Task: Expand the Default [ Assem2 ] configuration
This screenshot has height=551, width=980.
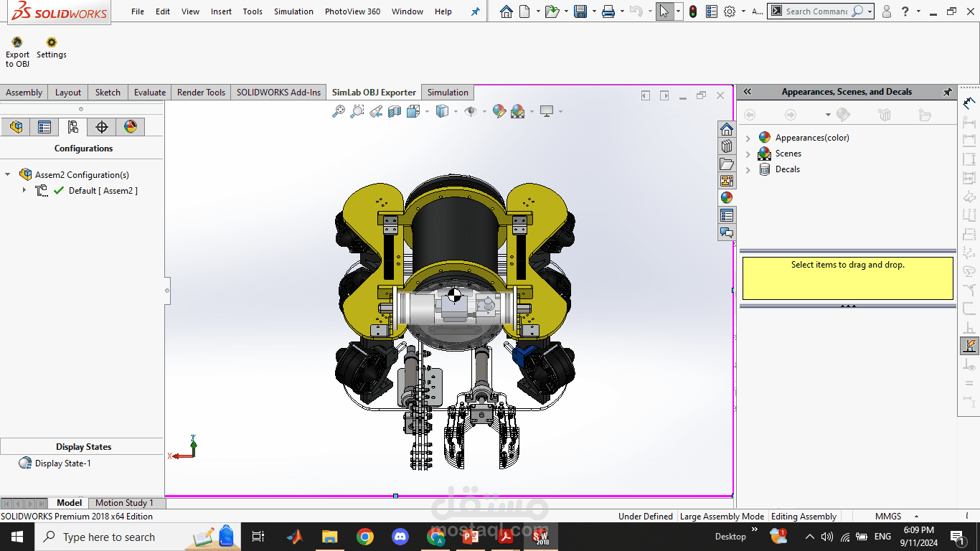Action: pos(24,190)
